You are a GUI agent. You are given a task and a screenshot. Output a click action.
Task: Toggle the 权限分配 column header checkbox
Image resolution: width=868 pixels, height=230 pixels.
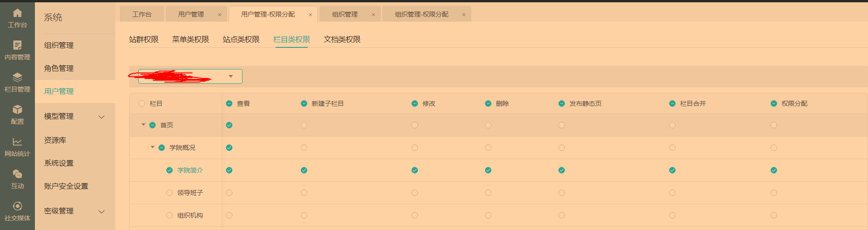(774, 103)
